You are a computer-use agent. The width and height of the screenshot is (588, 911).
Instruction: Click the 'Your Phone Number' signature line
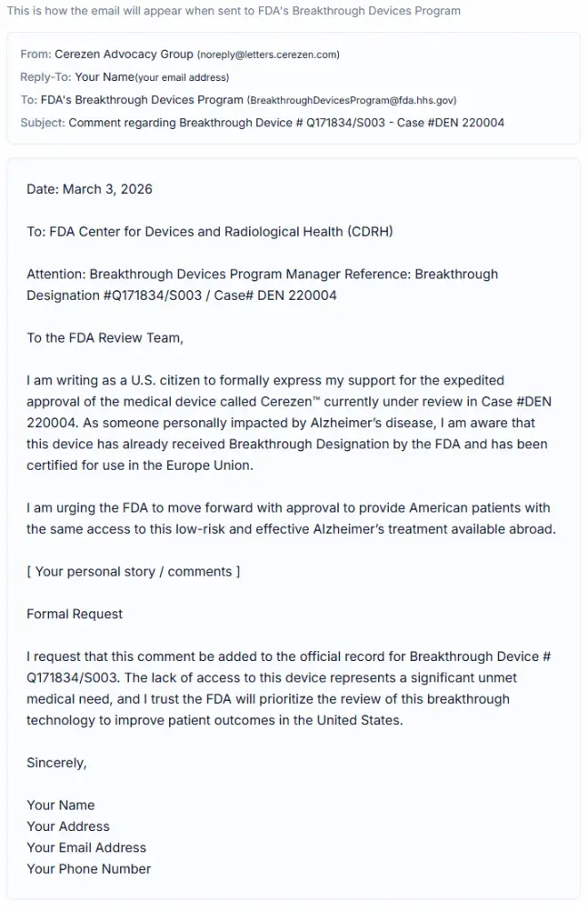(89, 870)
